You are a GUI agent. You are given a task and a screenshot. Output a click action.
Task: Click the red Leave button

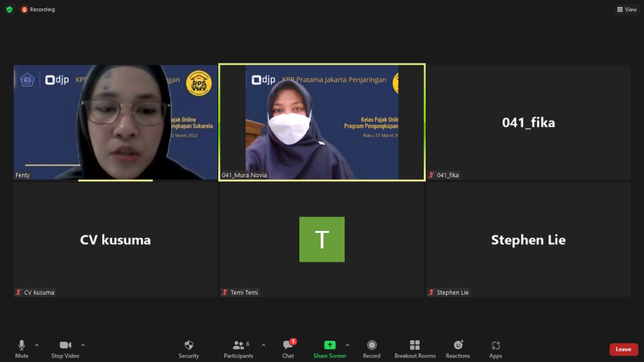(623, 349)
